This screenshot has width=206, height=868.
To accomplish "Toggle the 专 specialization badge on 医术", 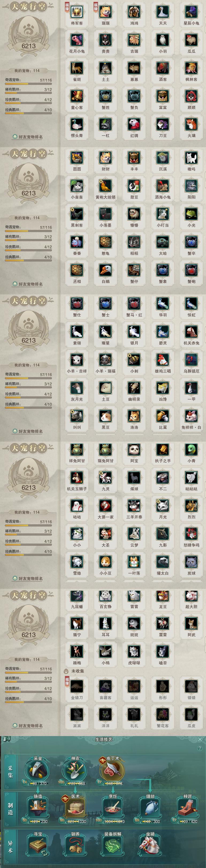I will [x=65, y=798].
